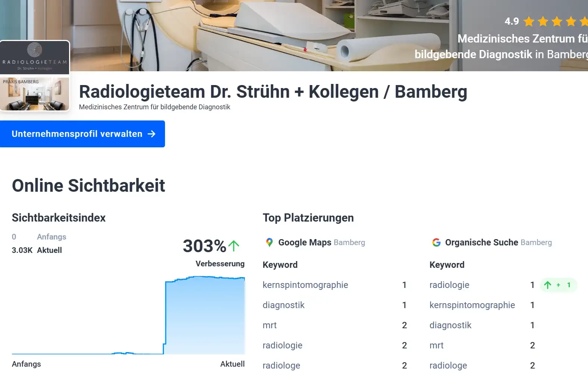The width and height of the screenshot is (588, 373).
Task: Select 'kernspintomographie' under Organische Suche keywords
Action: tap(472, 305)
